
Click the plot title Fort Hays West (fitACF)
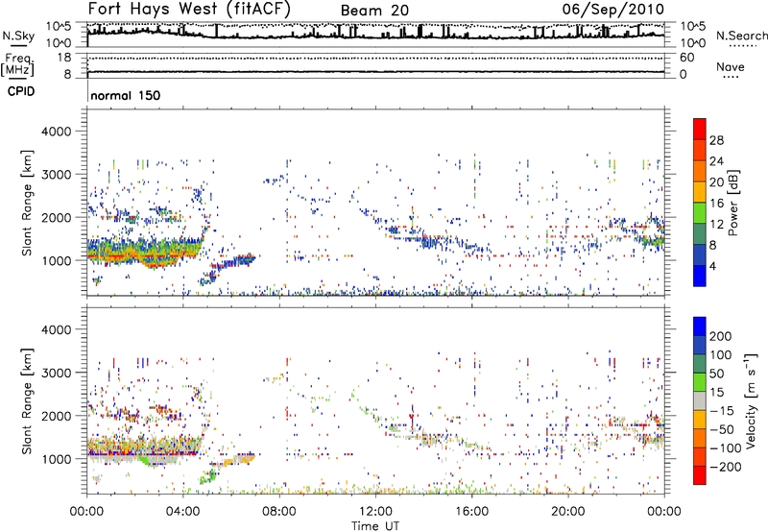[x=189, y=9]
